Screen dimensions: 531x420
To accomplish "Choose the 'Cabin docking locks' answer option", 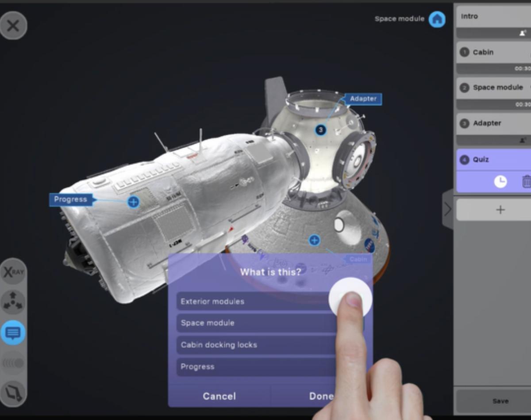I will [254, 345].
